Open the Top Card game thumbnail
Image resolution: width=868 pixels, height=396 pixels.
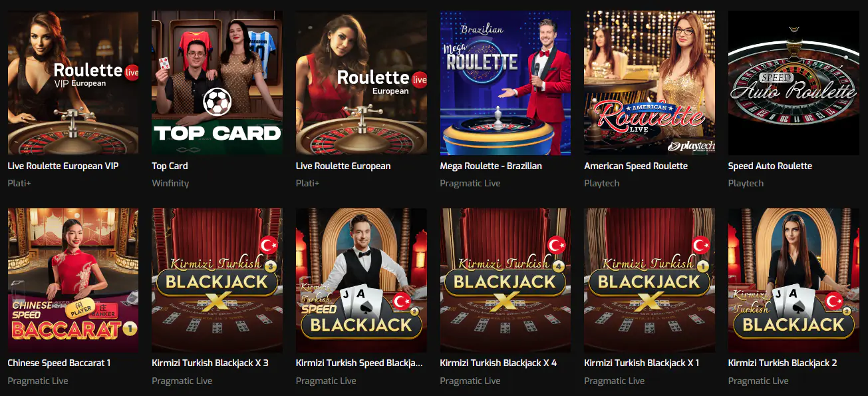217,83
